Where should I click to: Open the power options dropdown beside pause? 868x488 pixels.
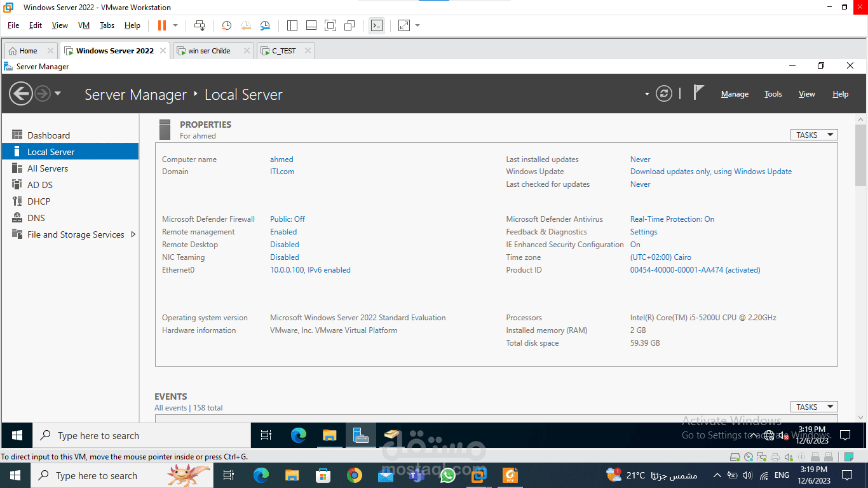coord(176,25)
